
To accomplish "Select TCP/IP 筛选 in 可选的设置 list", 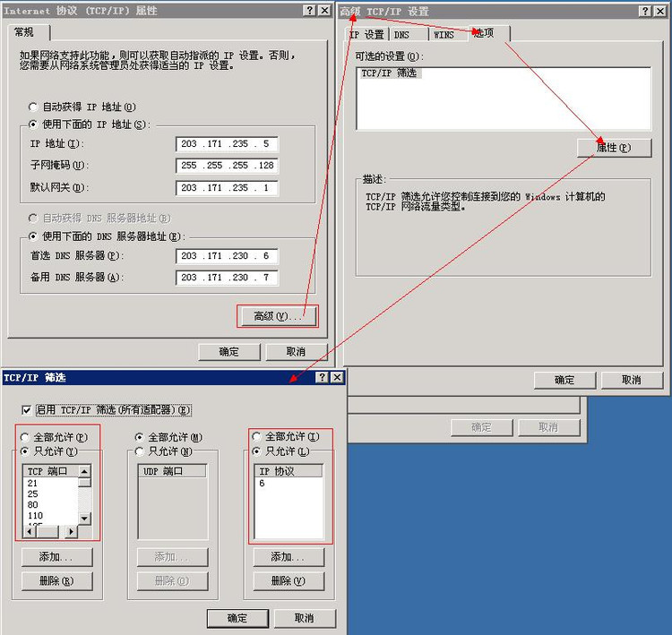I will (389, 73).
